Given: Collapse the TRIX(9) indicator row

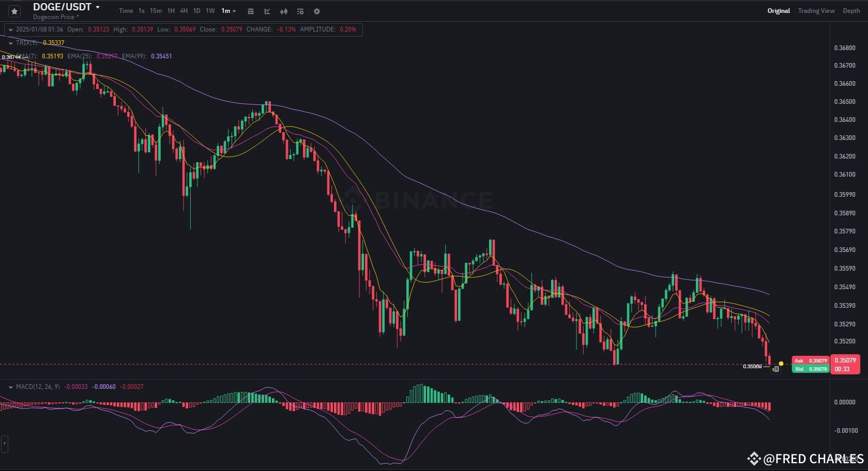Looking at the screenshot, I should pyautogui.click(x=10, y=43).
